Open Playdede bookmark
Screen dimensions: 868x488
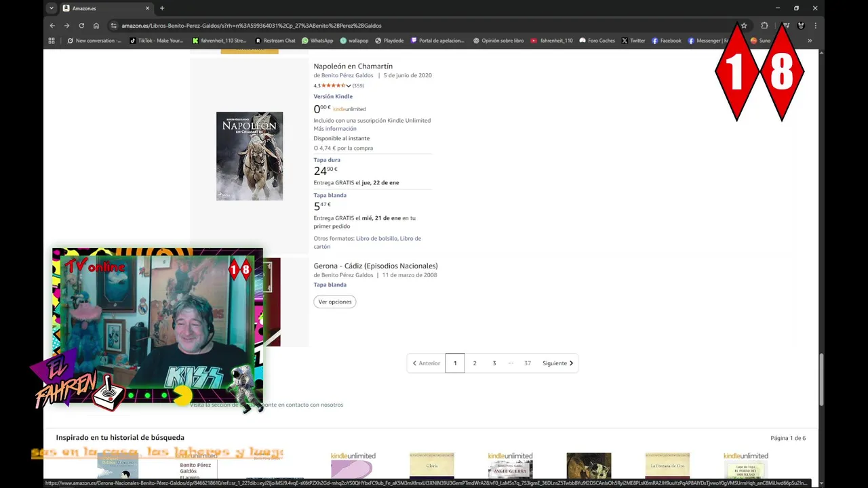pos(389,41)
